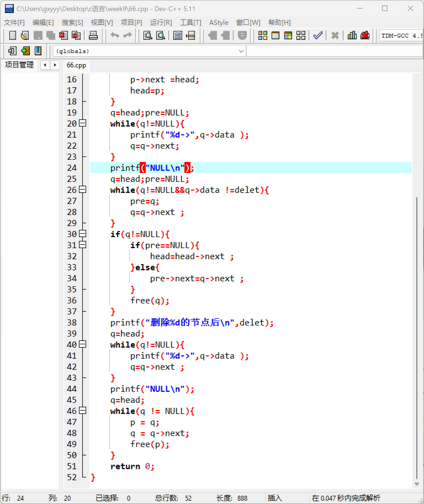Click the New source file icon
Image resolution: width=424 pixels, height=504 pixels.
(x=13, y=35)
